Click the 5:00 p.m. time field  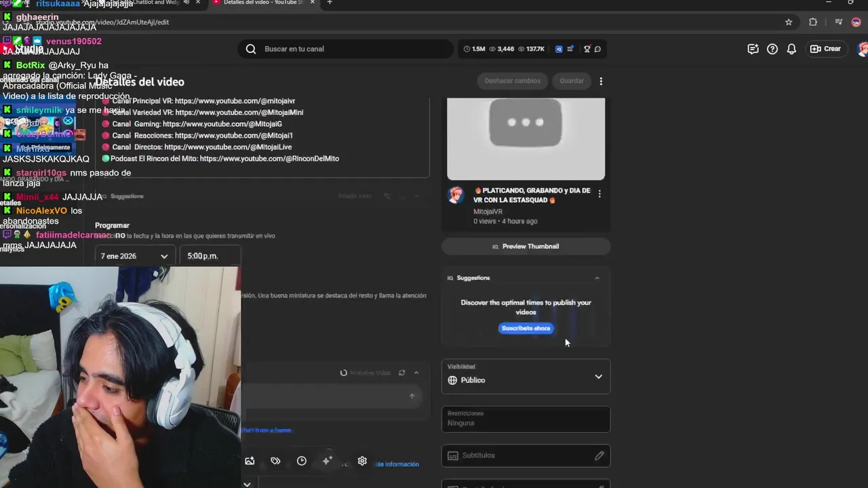click(210, 256)
